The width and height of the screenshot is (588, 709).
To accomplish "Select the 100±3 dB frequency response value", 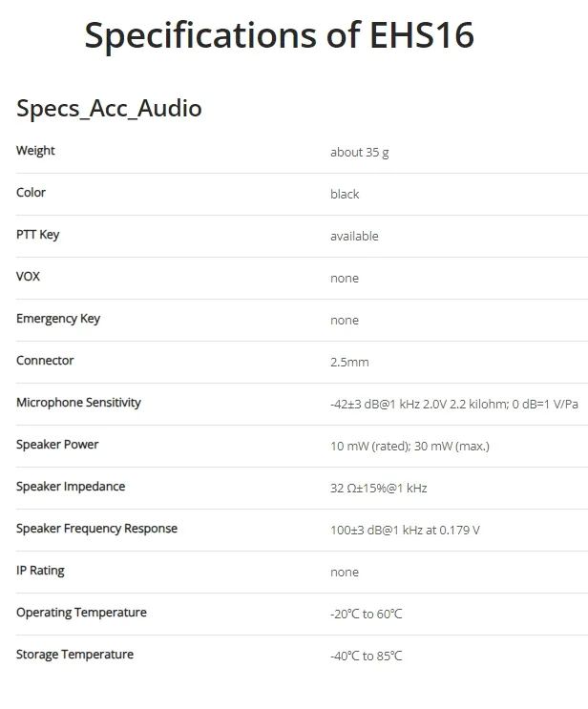I will pos(406,530).
